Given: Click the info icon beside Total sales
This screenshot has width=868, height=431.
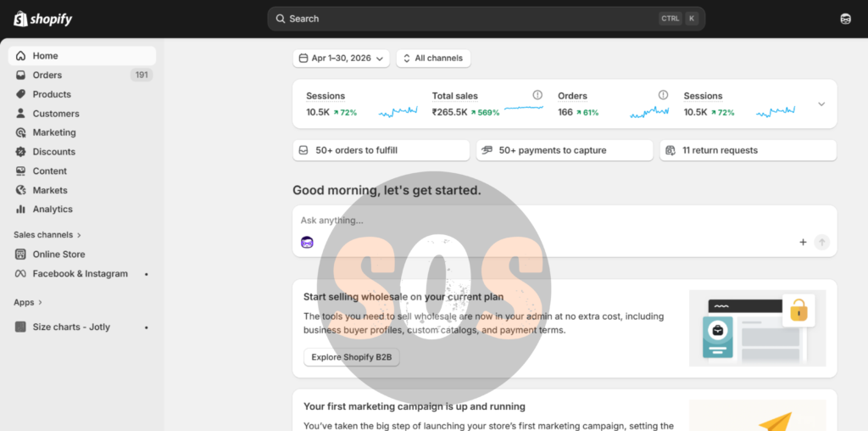Looking at the screenshot, I should click(x=537, y=95).
